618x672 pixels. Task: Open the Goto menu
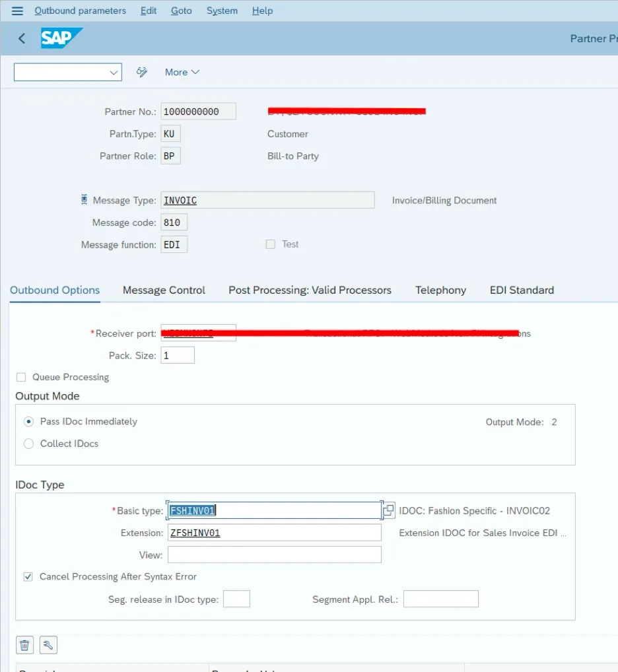click(x=182, y=11)
